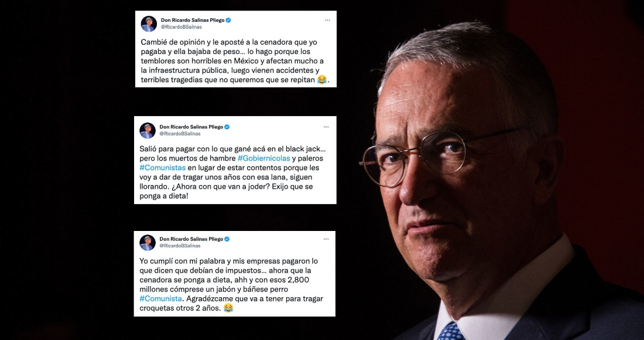Open the three-dot menu on the second tweet

click(x=326, y=127)
